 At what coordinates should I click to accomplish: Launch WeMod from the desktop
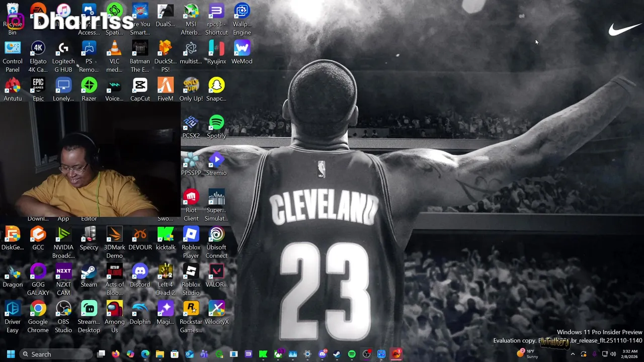(x=242, y=52)
